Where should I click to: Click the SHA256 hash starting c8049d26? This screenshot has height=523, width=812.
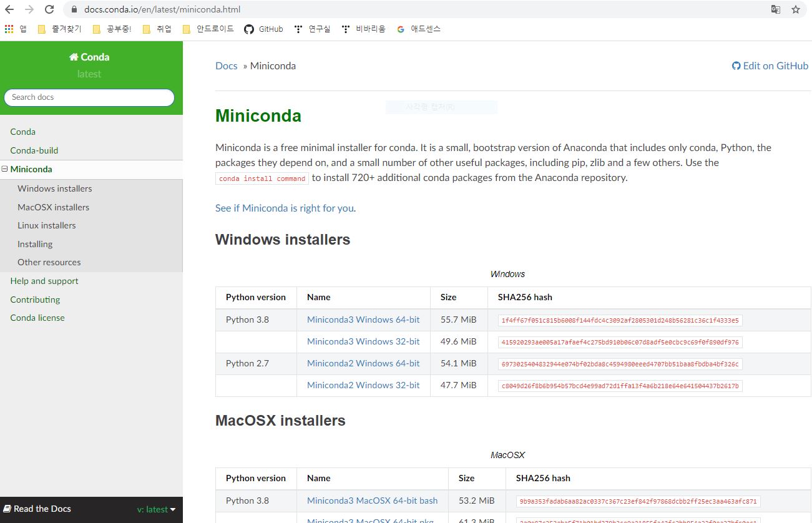[620, 386]
